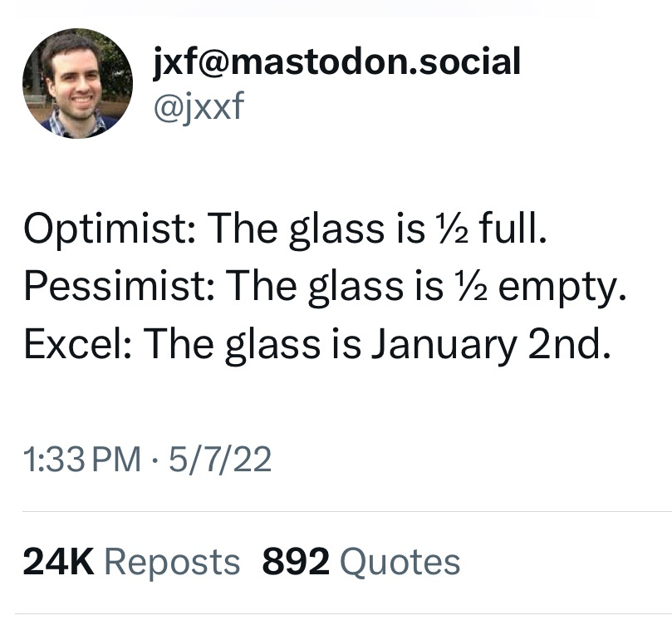Open the author's profile photo
This screenshot has width=672, height=630.
(77, 83)
